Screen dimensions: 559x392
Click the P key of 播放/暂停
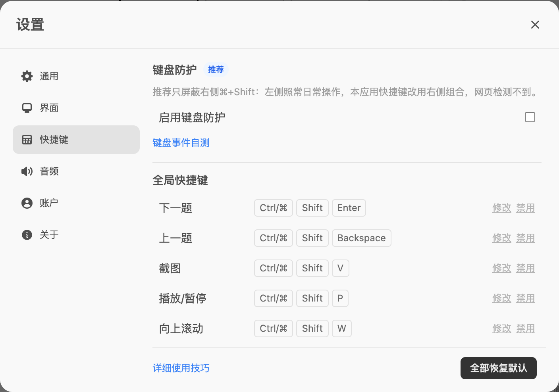click(340, 298)
